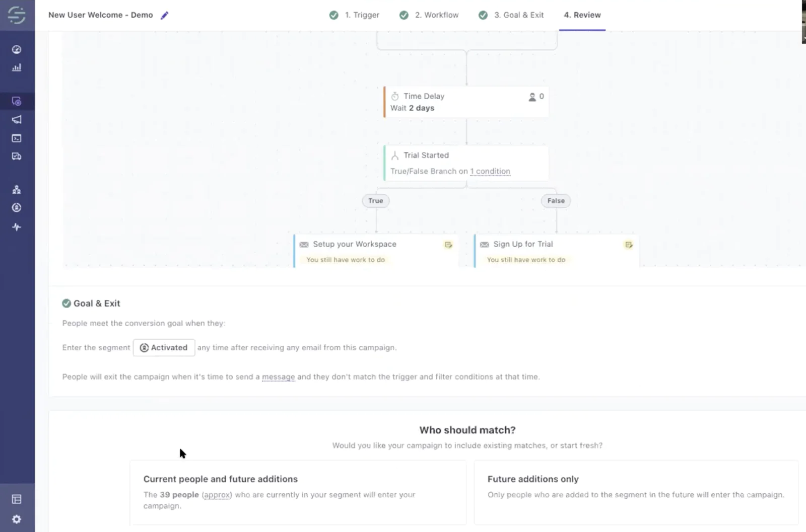The width and height of the screenshot is (806, 532).
Task: Open the edit note on Setup your Workspace
Action: (448, 245)
